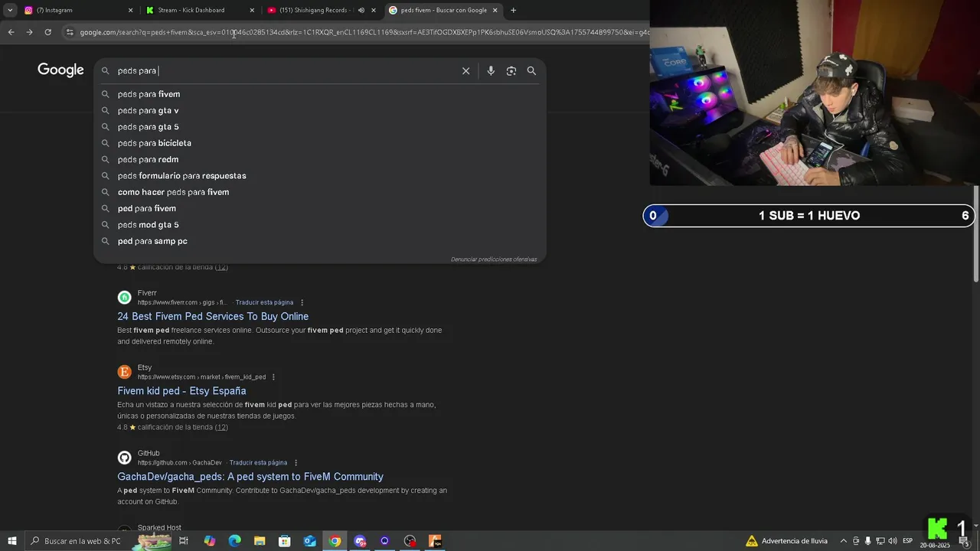
Task: Open more options for Etsy result
Action: click(x=273, y=377)
